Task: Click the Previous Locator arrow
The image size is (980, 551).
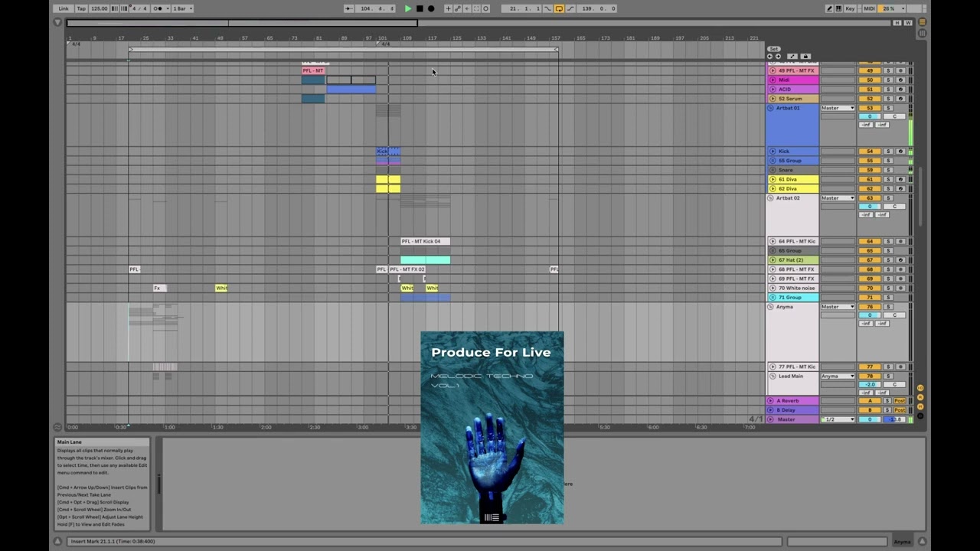Action: click(x=770, y=57)
